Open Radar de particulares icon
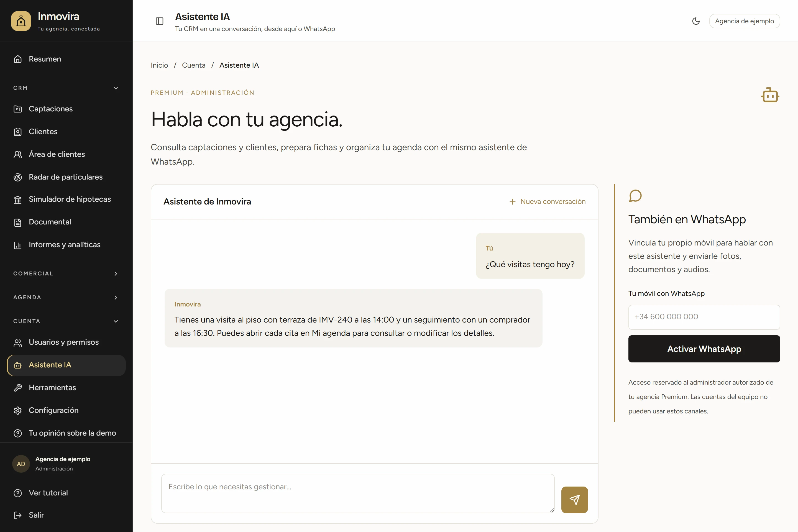This screenshot has height=532, width=798. point(18,177)
